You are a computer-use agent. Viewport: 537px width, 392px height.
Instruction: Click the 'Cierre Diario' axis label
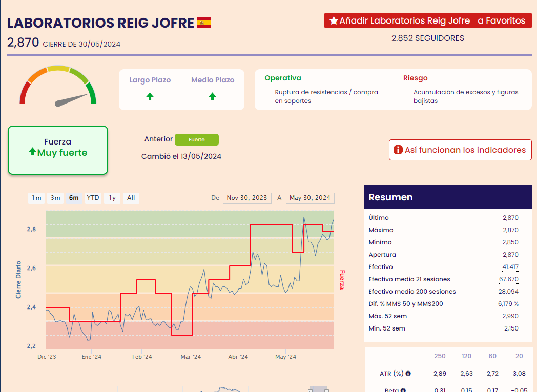(x=18, y=280)
